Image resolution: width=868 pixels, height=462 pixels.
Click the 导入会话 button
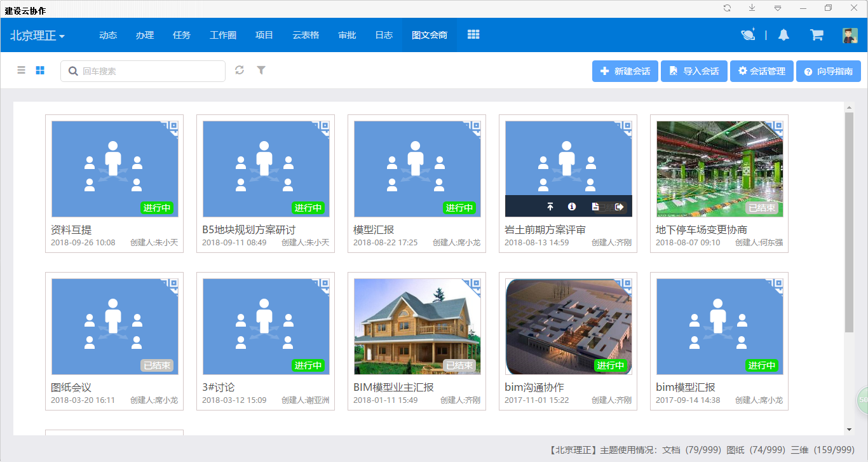coord(695,71)
